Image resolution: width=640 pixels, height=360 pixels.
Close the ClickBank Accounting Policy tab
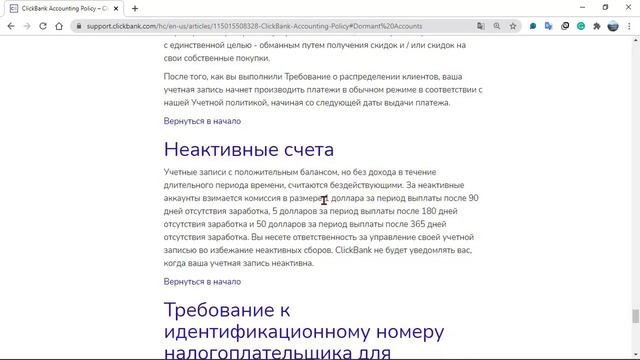coord(116,9)
